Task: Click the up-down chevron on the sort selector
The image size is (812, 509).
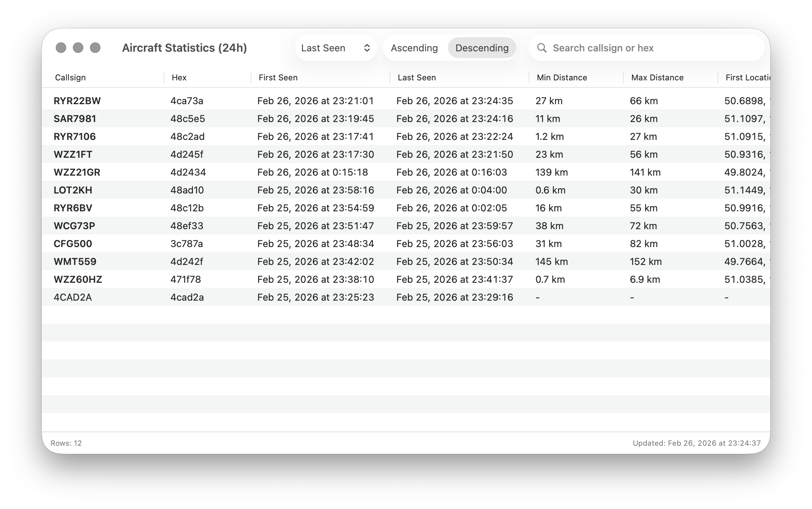Action: (367, 48)
